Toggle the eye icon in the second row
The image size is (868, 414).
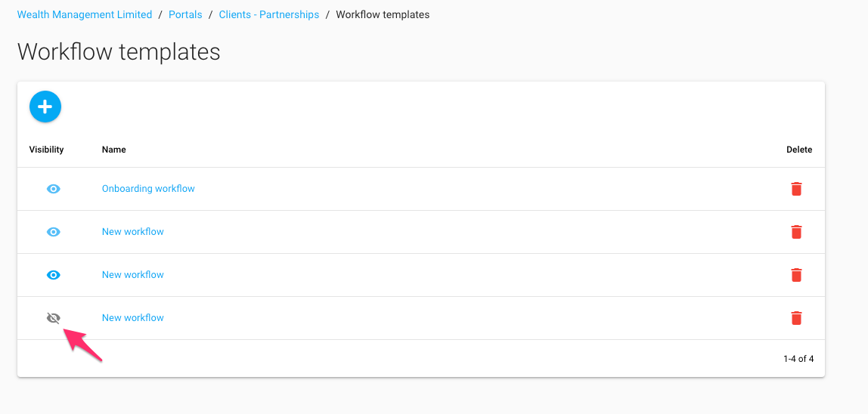tap(53, 232)
